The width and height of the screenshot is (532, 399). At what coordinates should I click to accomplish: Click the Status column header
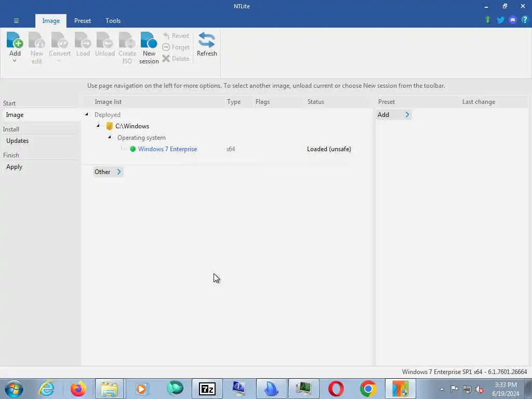coord(315,102)
